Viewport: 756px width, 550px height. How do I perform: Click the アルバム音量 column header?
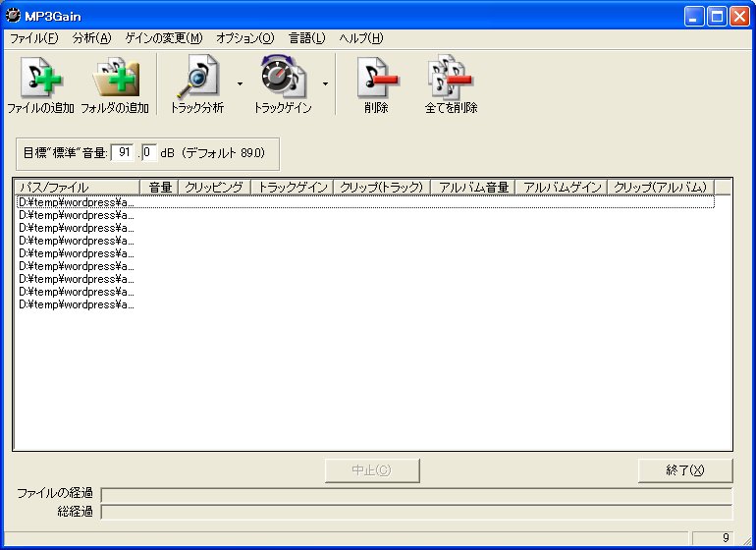pyautogui.click(x=474, y=187)
